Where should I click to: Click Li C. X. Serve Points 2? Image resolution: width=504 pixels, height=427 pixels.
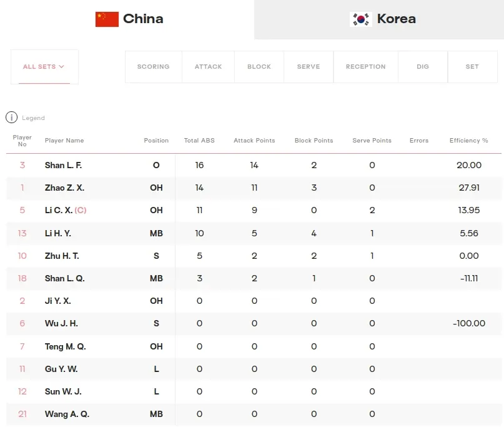pos(372,210)
